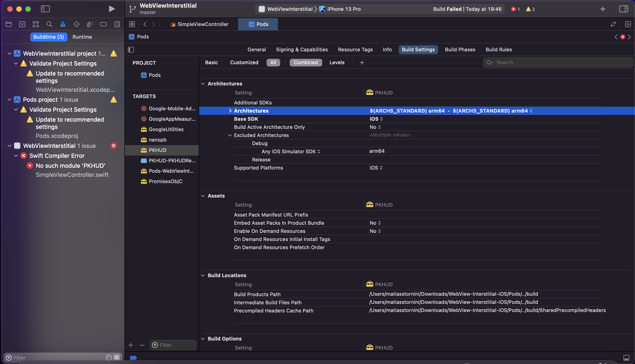The height and width of the screenshot is (364, 635).
Task: Select No such module 'PKHUD' error
Action: [x=70, y=166]
